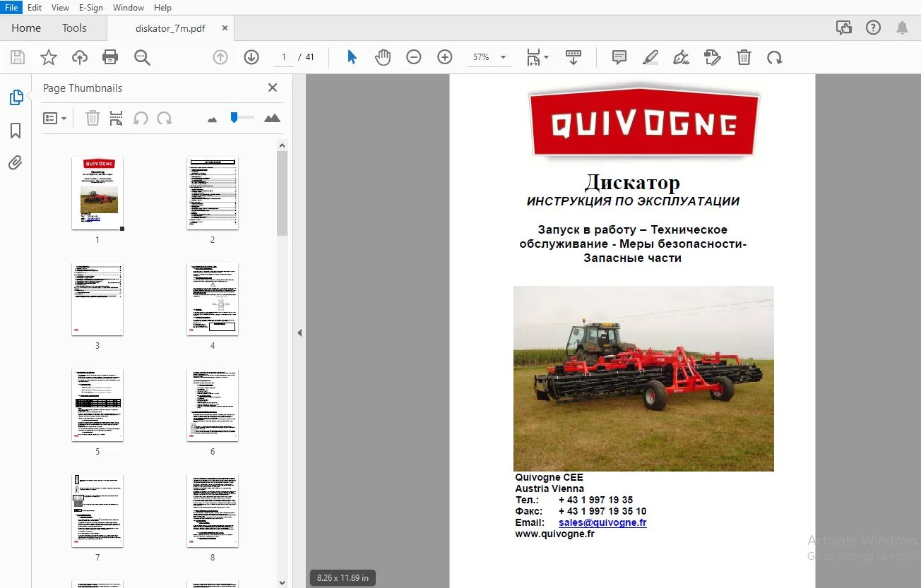This screenshot has height=588, width=921.
Task: Select the highlighter pen tool
Action: pos(650,57)
